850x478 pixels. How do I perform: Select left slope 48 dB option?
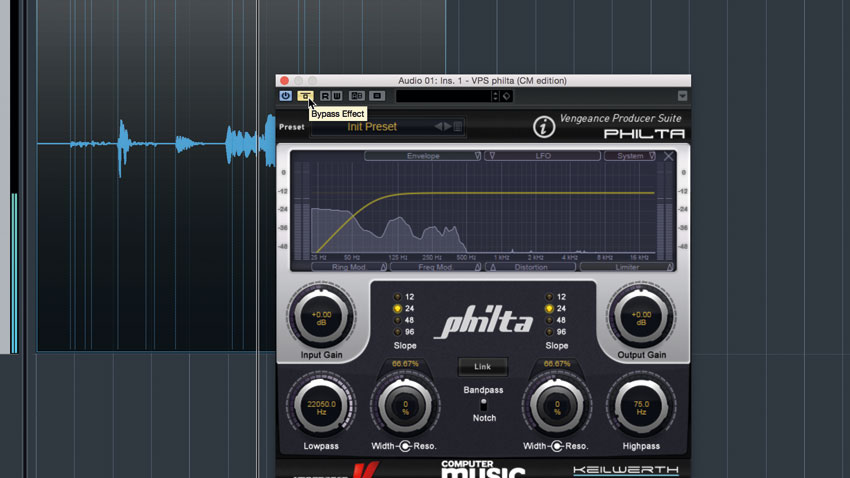click(x=397, y=320)
